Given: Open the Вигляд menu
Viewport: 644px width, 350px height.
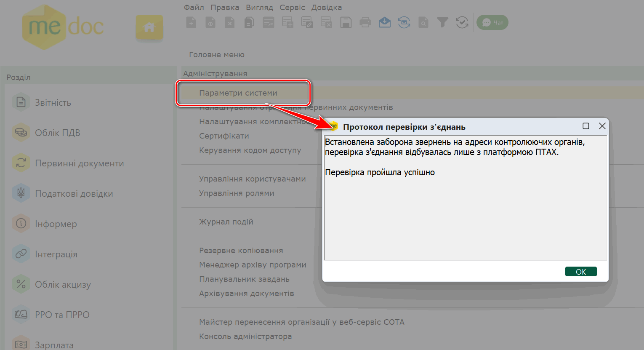Looking at the screenshot, I should coord(259,7).
